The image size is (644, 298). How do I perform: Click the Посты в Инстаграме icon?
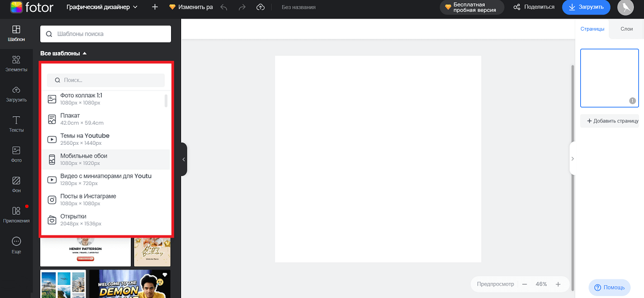point(52,200)
